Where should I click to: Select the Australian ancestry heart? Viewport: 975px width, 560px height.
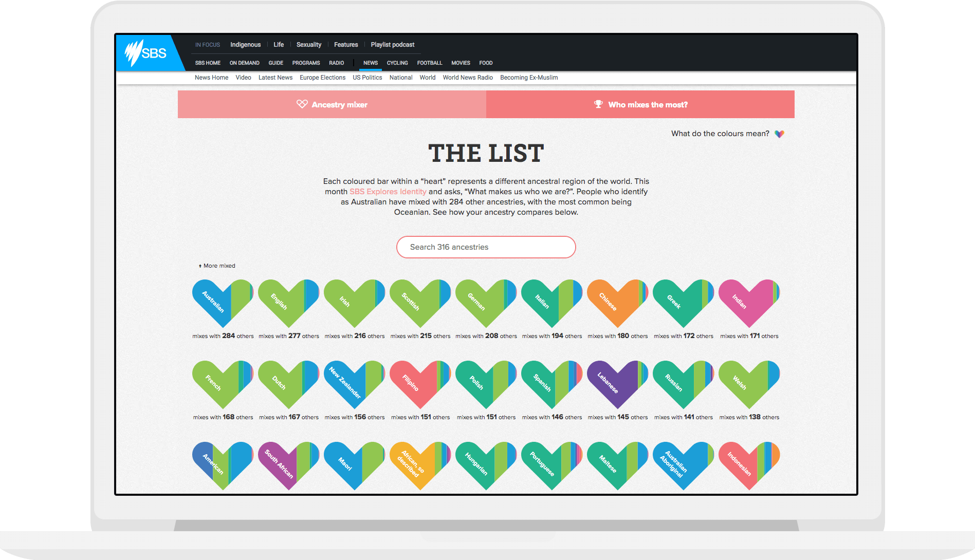(x=223, y=303)
